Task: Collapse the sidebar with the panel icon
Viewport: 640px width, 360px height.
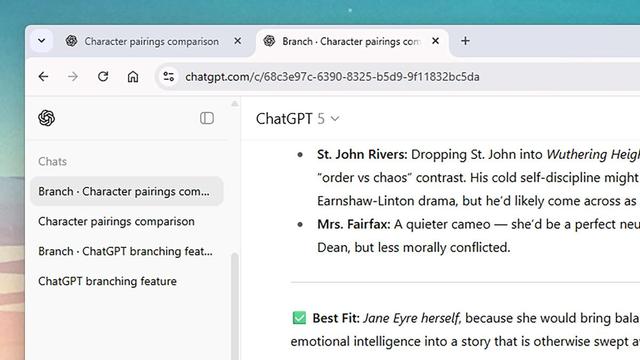Action: pos(207,118)
